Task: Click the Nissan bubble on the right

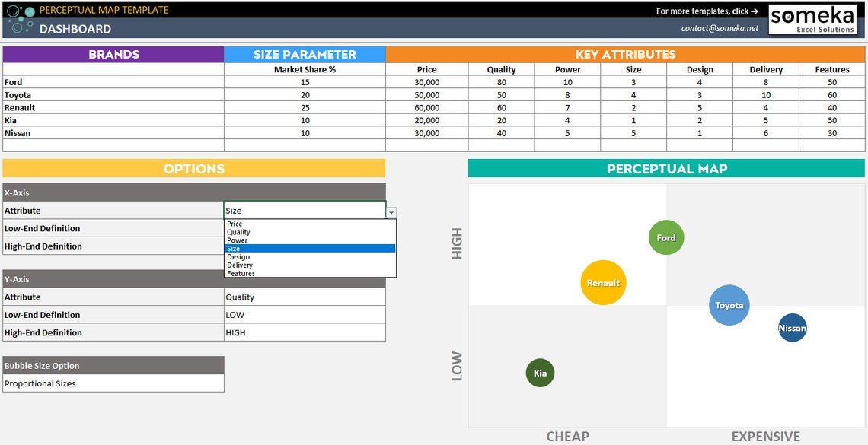Action: click(792, 328)
